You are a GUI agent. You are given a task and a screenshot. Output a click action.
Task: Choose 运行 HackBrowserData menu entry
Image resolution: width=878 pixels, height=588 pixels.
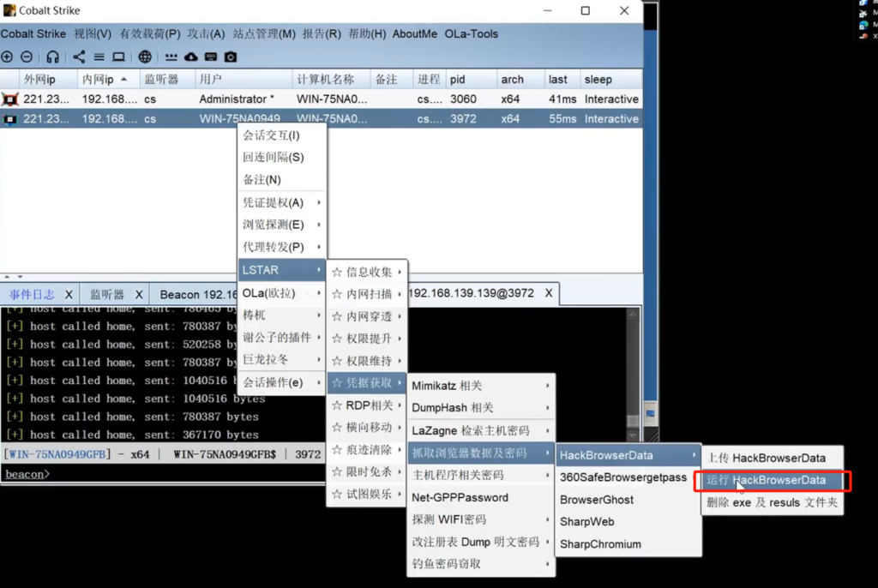[773, 481]
